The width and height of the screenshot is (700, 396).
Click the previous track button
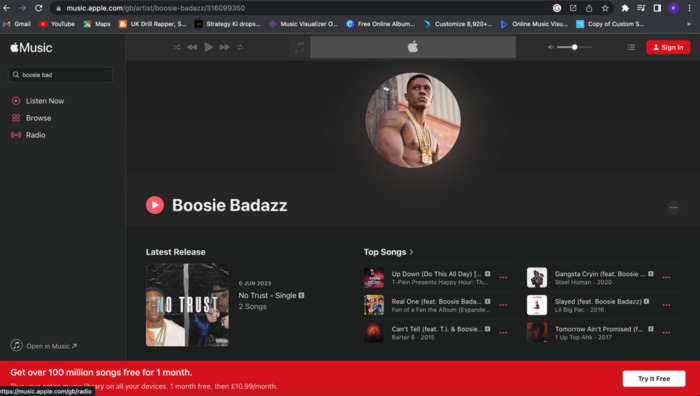click(x=192, y=47)
